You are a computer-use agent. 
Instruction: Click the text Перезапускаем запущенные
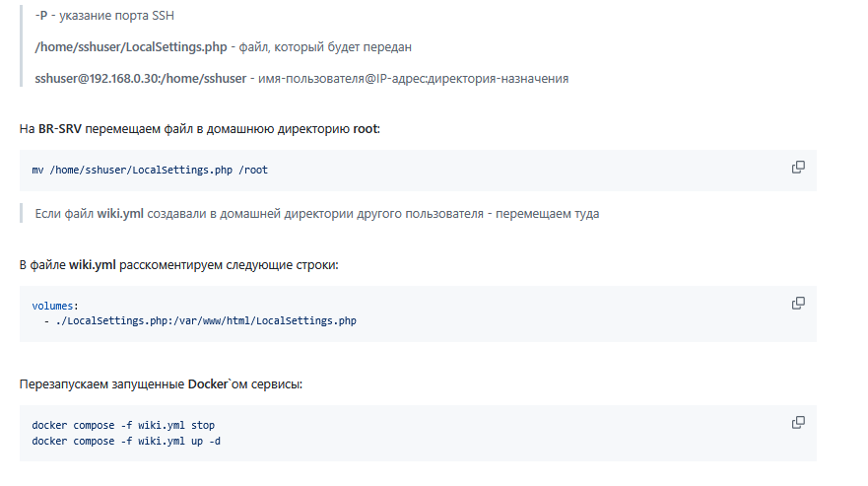[x=101, y=384]
